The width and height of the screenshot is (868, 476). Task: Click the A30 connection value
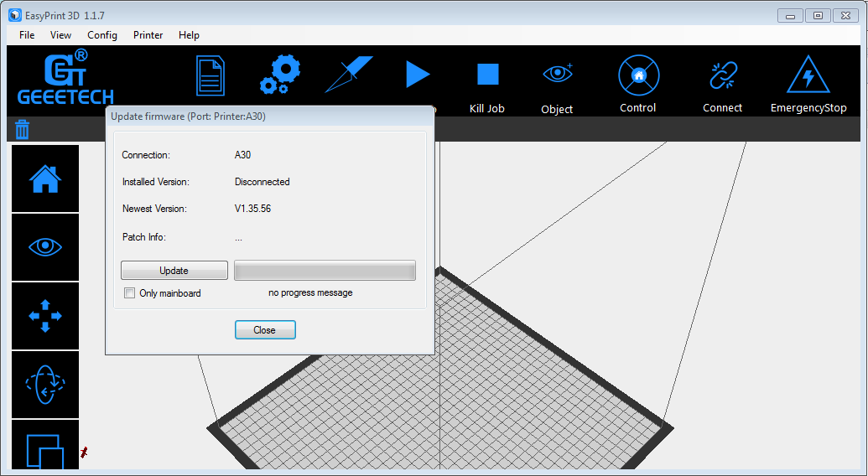[x=242, y=155]
